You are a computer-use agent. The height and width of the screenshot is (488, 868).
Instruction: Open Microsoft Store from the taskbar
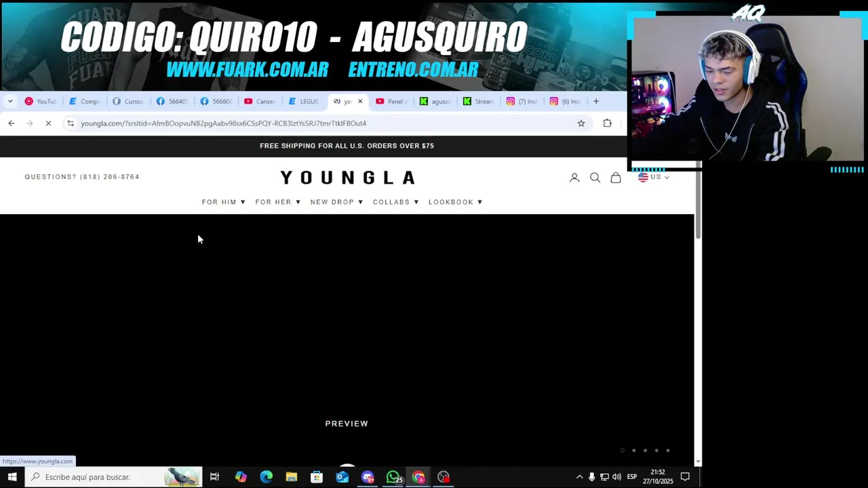tap(317, 477)
